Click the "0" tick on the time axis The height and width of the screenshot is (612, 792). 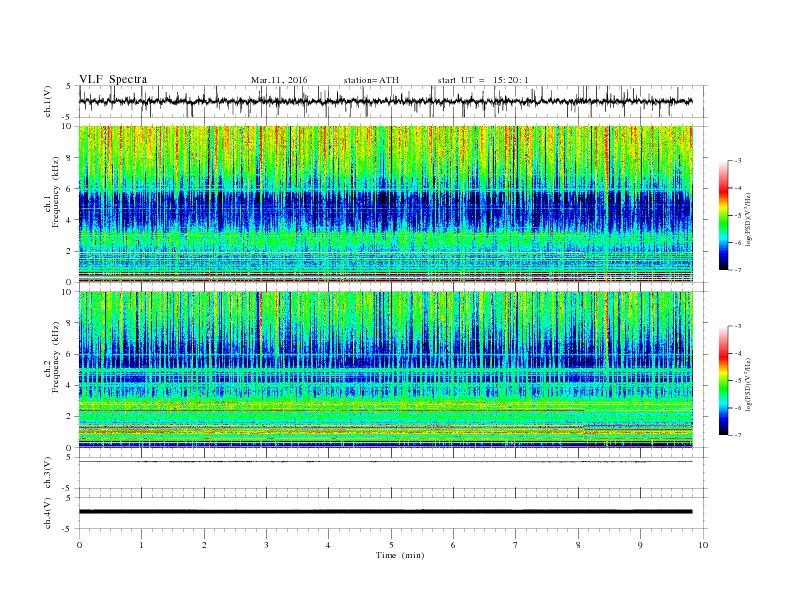click(x=79, y=545)
